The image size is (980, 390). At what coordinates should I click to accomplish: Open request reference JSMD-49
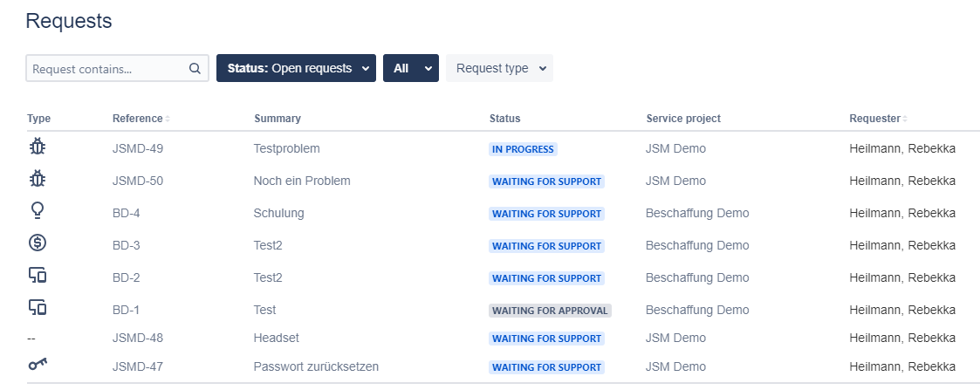pyautogui.click(x=138, y=148)
